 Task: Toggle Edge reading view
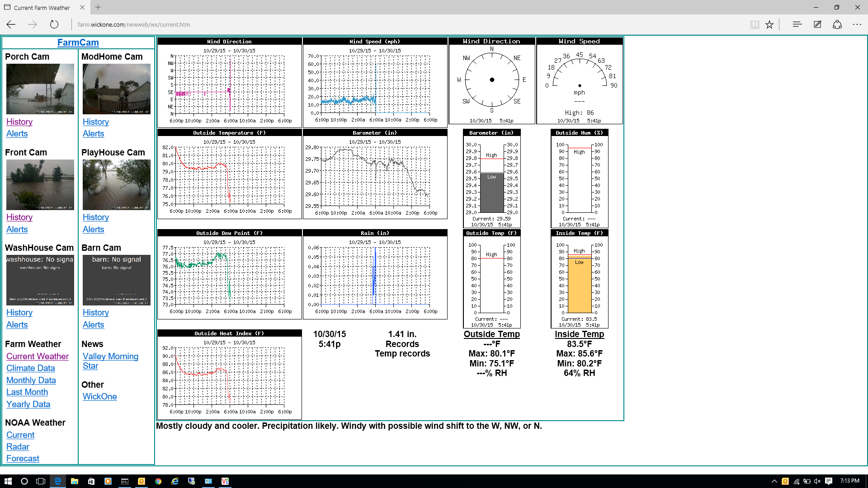click(x=755, y=24)
